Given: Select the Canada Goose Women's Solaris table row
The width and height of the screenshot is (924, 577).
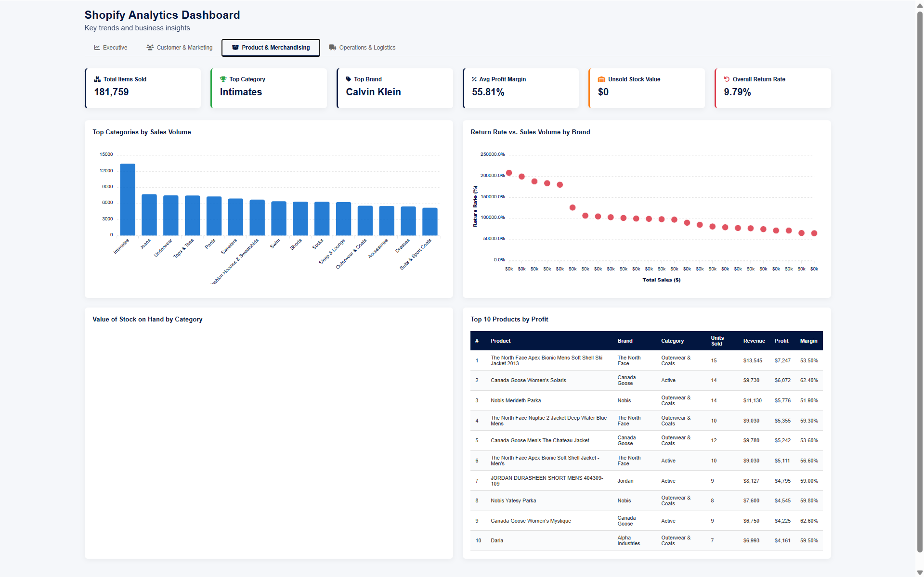Looking at the screenshot, I should pos(645,380).
